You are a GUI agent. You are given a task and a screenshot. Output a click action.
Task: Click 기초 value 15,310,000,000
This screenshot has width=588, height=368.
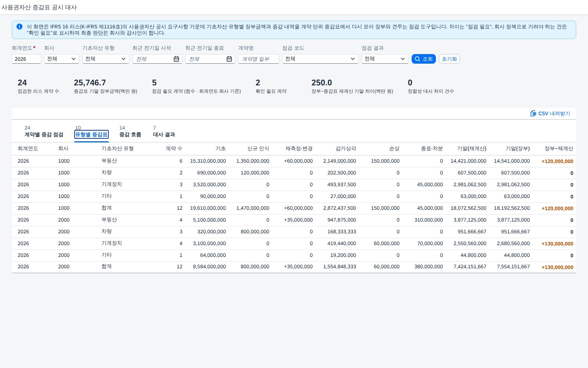[x=208, y=161]
